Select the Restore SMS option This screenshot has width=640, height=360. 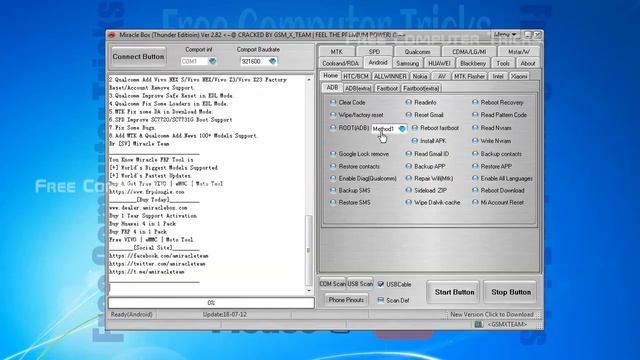click(x=350, y=202)
